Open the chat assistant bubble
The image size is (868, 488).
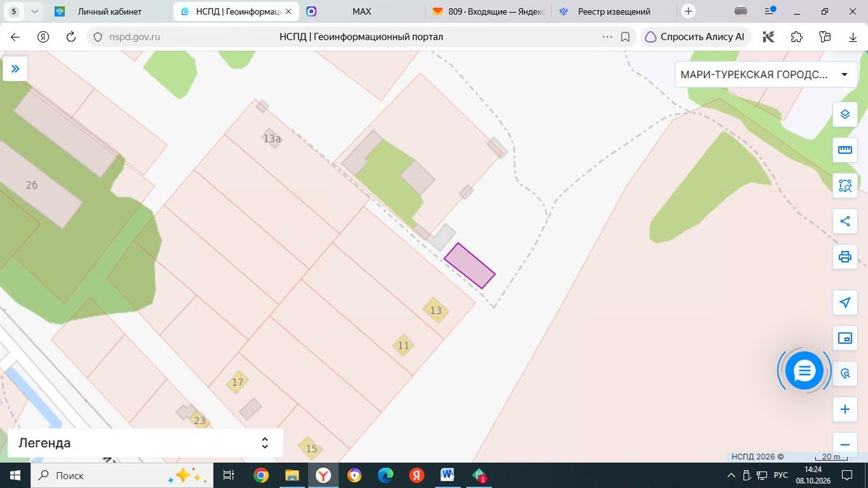804,371
